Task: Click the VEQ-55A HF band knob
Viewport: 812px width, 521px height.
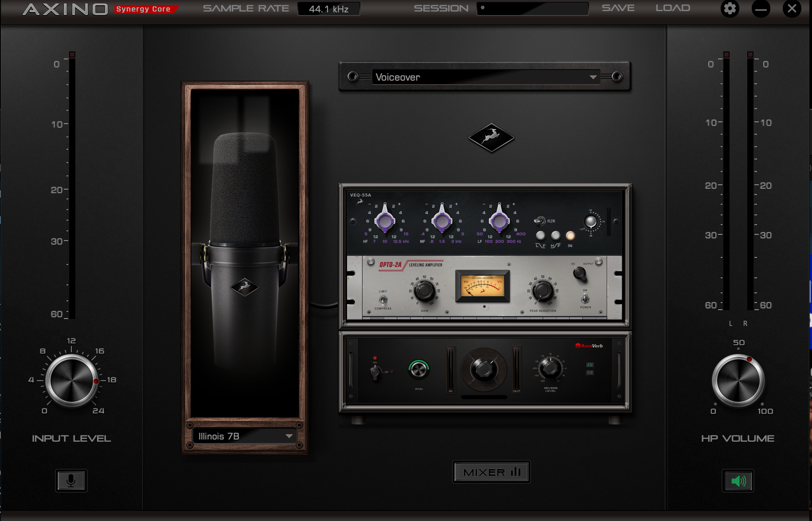Action: pos(385,220)
